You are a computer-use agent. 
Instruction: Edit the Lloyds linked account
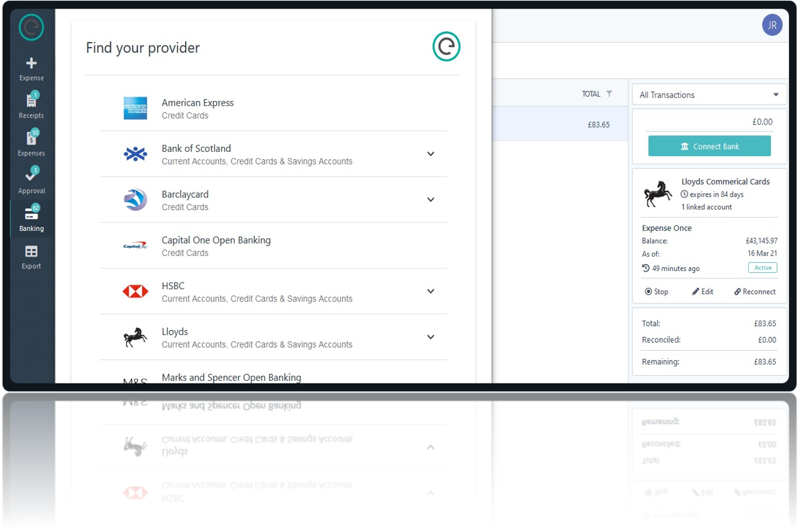tap(702, 292)
